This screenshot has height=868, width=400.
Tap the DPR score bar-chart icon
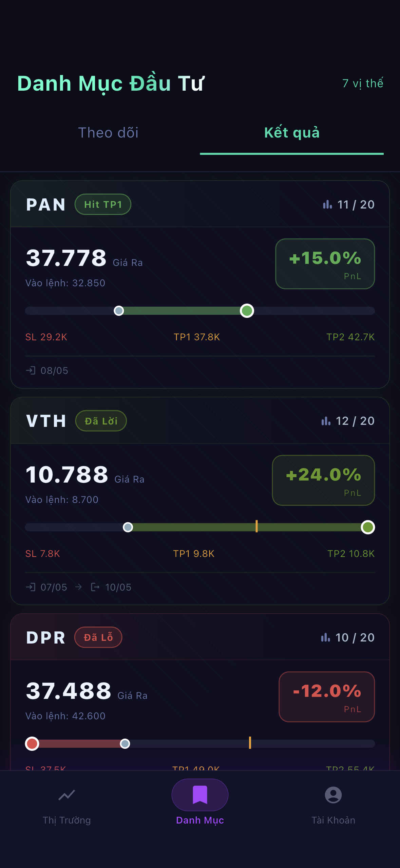tap(326, 637)
